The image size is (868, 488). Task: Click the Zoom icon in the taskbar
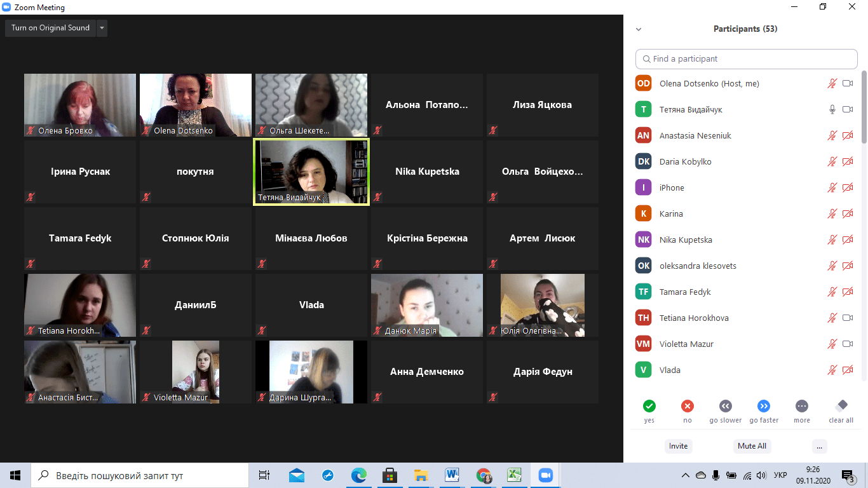tap(545, 475)
